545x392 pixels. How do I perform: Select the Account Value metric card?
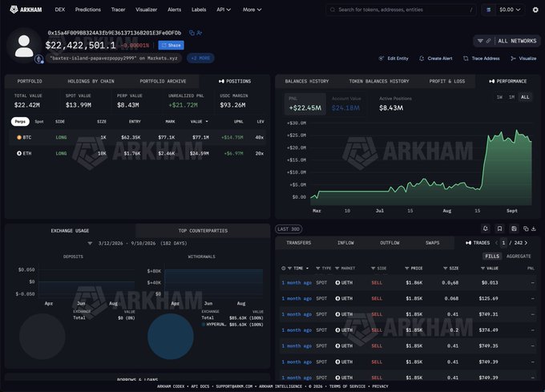click(346, 104)
